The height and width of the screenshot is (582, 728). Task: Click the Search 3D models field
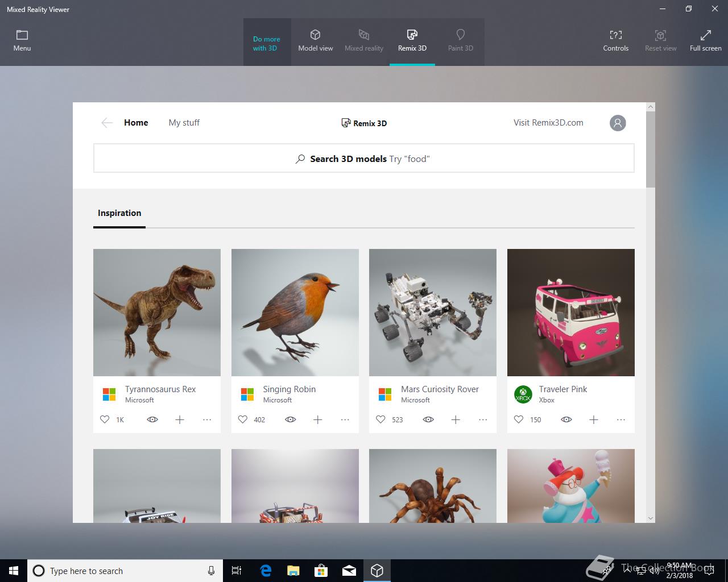click(364, 158)
